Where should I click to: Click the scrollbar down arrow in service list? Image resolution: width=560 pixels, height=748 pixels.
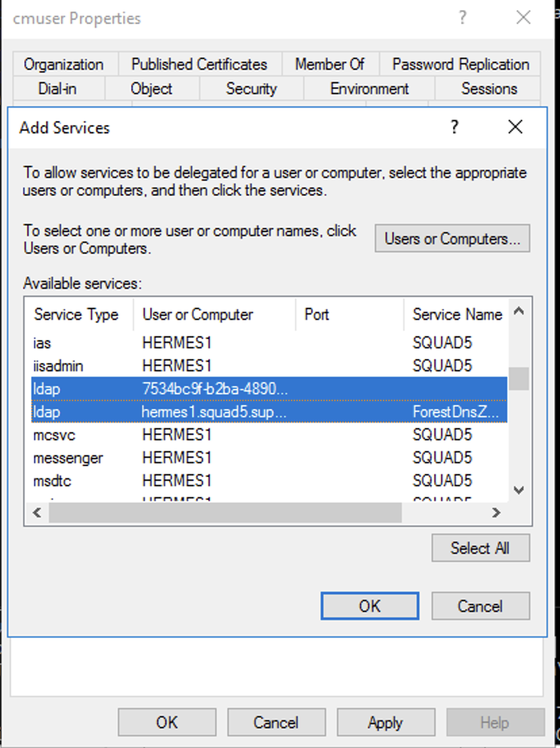[518, 490]
